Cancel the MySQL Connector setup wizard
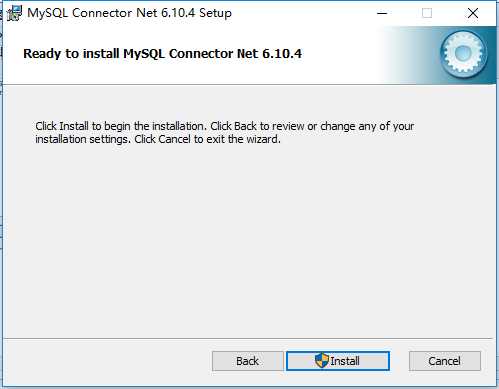499x389 pixels. coord(445,361)
